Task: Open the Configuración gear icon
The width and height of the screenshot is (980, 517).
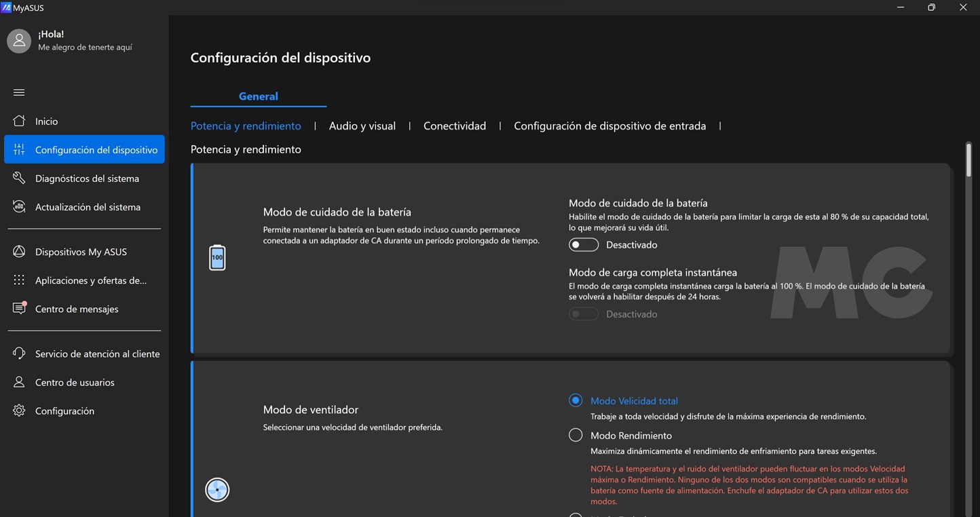Action: 19,410
